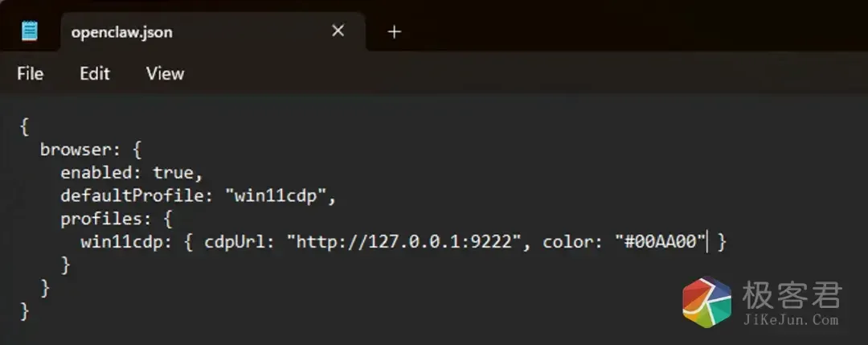
Task: Click the "defaultProfile:" key text
Action: [137, 195]
